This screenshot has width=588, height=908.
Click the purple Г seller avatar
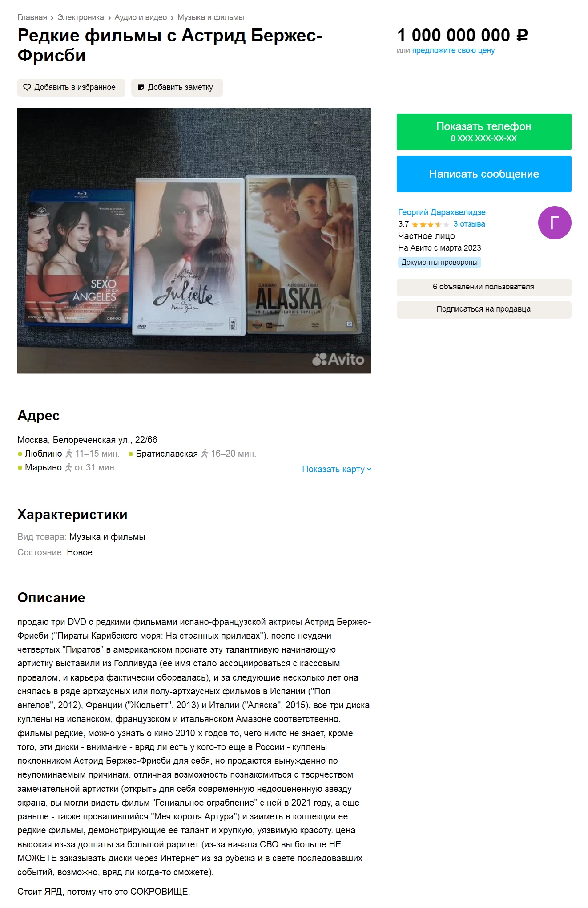pyautogui.click(x=555, y=223)
